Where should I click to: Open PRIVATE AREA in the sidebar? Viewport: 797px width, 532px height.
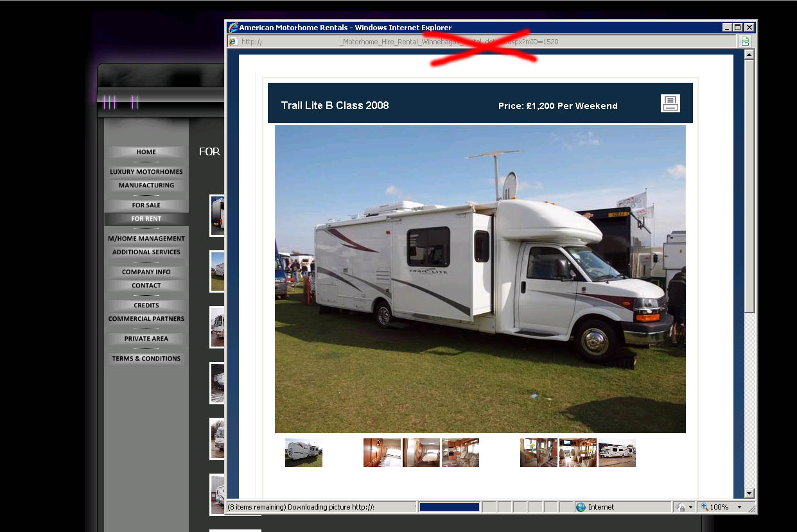click(x=146, y=339)
